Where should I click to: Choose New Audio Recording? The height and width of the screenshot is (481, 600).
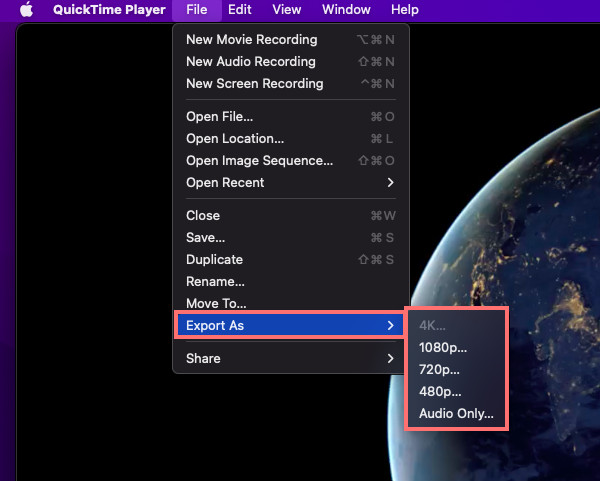tap(291, 62)
